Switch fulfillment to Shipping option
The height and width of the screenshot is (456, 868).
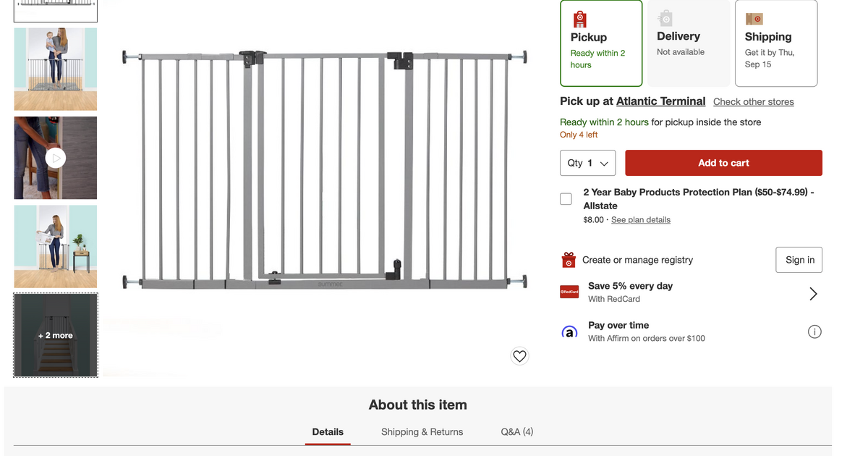[x=776, y=43]
